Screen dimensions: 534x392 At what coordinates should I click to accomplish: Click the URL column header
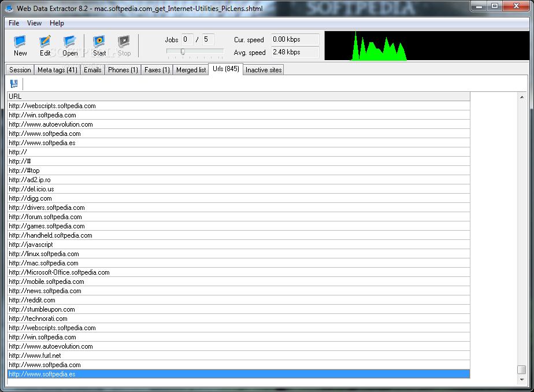pyautogui.click(x=239, y=97)
